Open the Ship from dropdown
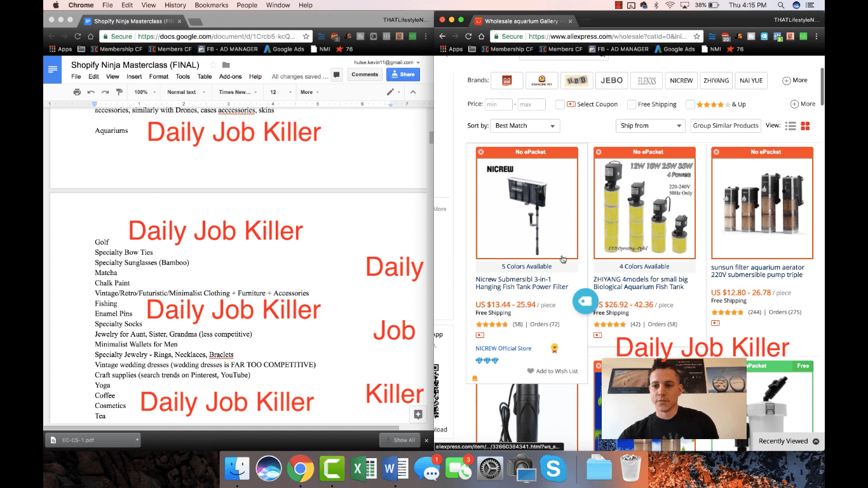Viewport: 868px width, 488px height. pyautogui.click(x=650, y=126)
